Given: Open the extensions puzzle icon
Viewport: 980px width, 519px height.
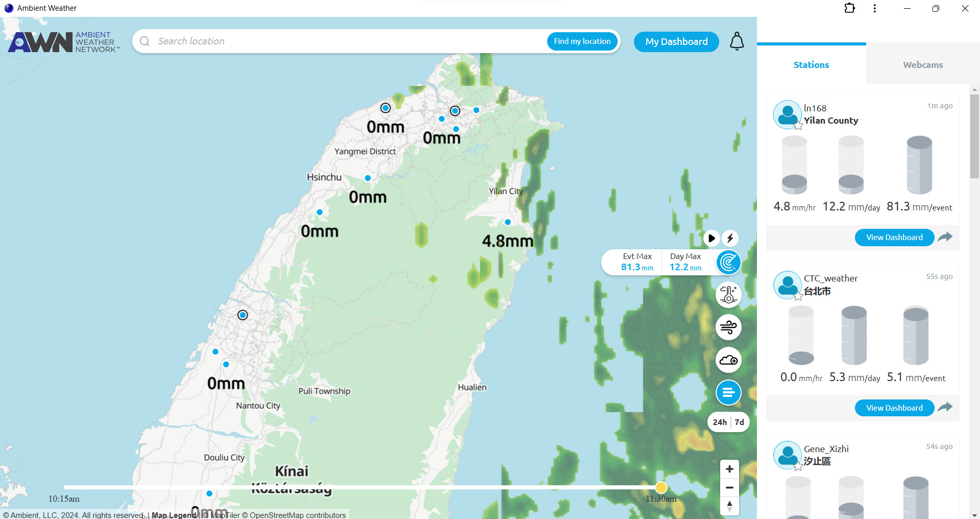Looking at the screenshot, I should [850, 8].
